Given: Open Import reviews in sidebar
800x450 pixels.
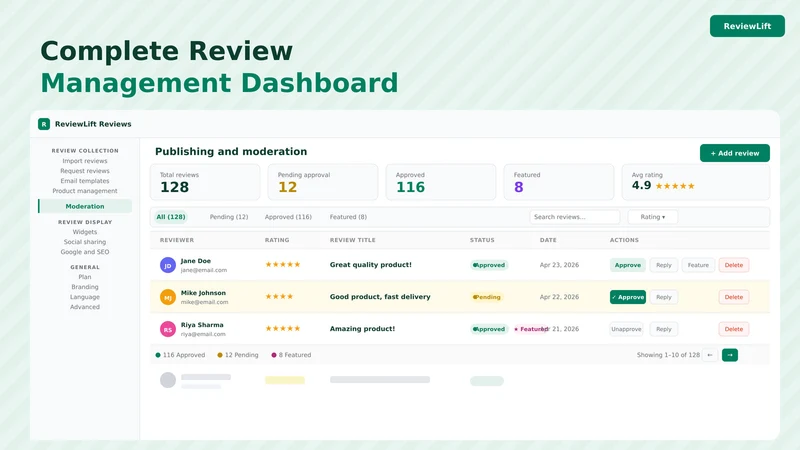Looking at the screenshot, I should pos(85,161).
